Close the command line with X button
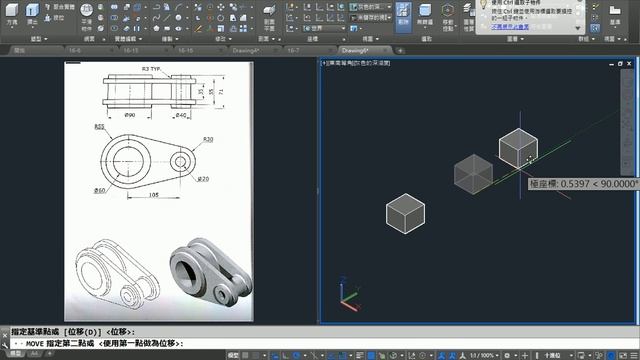This screenshot has height=360, width=640. pos(5,335)
